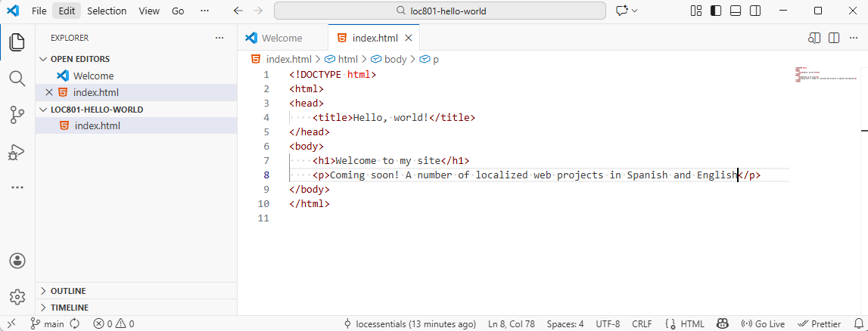
Task: Open the Copilot dropdown arrow in title bar
Action: coord(634,11)
